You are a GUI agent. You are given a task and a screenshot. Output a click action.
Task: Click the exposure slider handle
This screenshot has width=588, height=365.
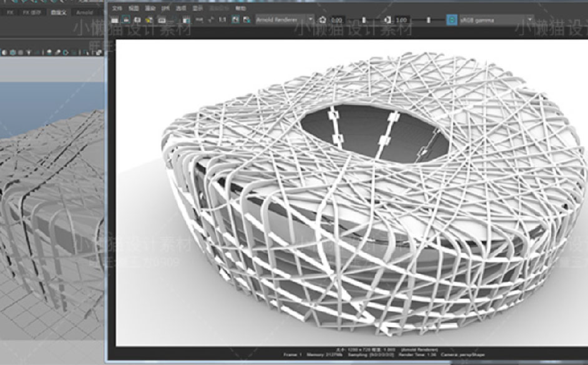(x=364, y=20)
